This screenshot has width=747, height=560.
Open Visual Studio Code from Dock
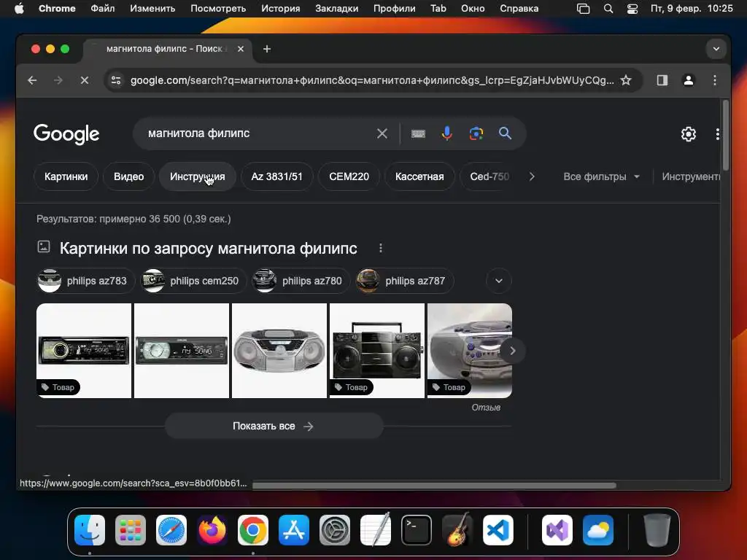click(498, 530)
